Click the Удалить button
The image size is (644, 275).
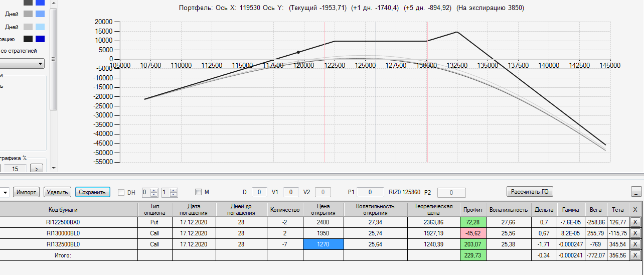click(57, 192)
